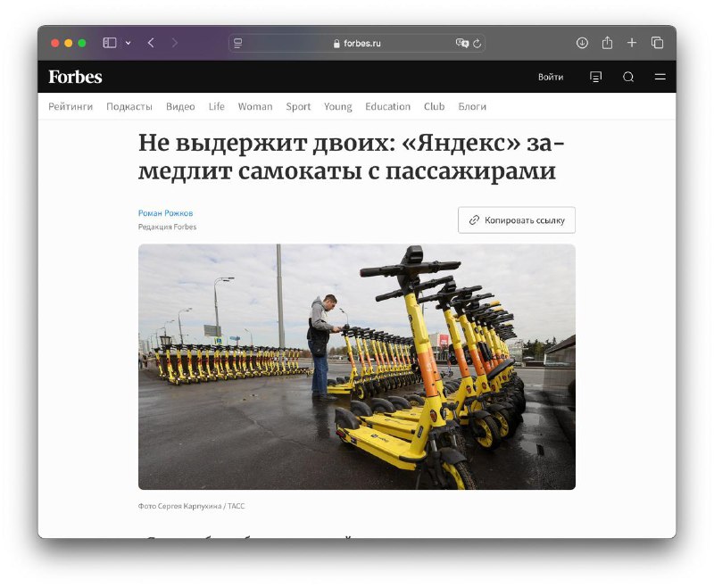Click the forward navigation arrow
Viewport: 714px width, 588px height.
point(175,43)
